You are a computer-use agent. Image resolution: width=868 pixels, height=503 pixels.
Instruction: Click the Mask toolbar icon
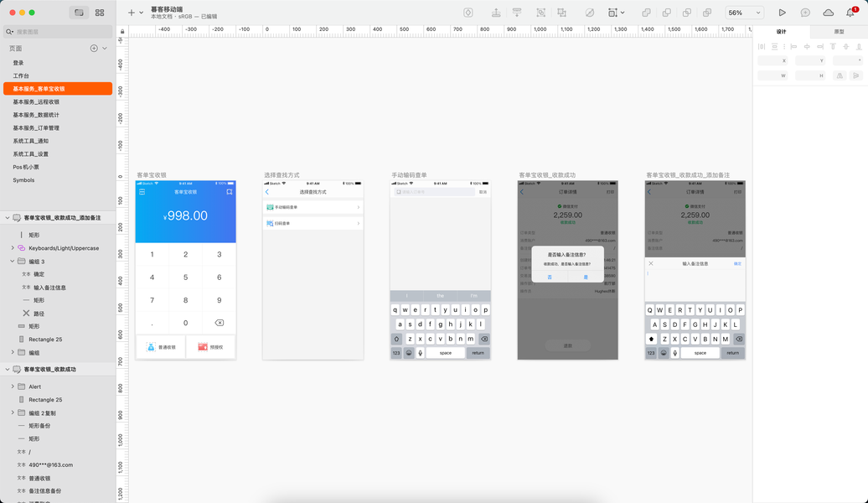click(x=590, y=13)
